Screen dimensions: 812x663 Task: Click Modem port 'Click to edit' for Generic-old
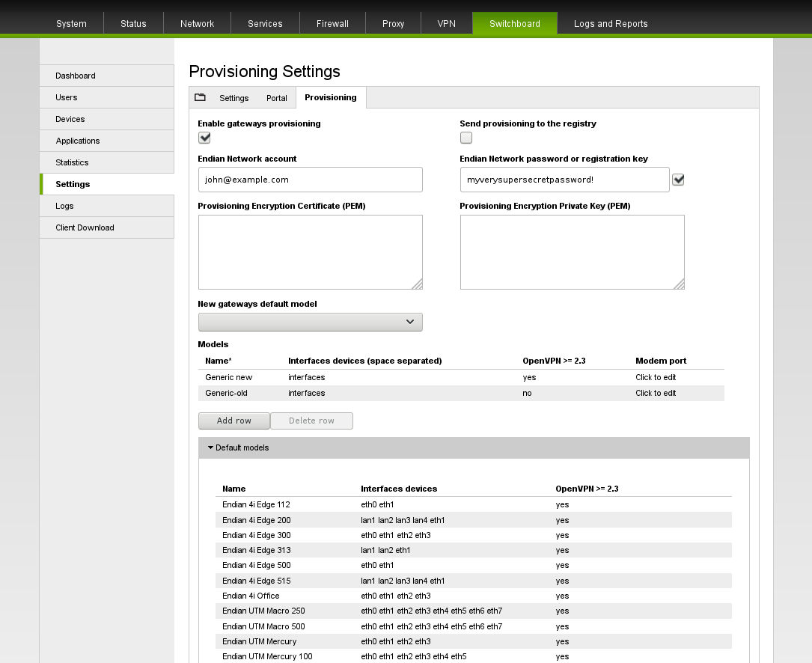(656, 393)
